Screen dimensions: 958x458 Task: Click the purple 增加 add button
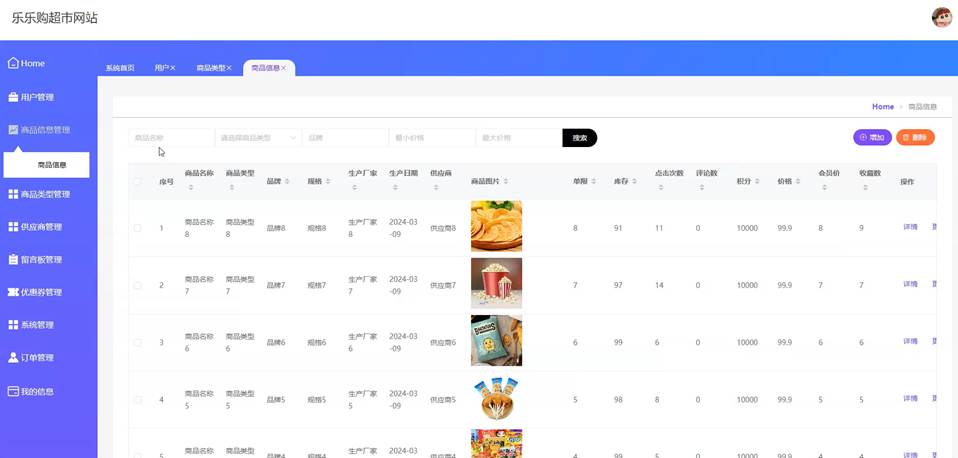pos(872,137)
